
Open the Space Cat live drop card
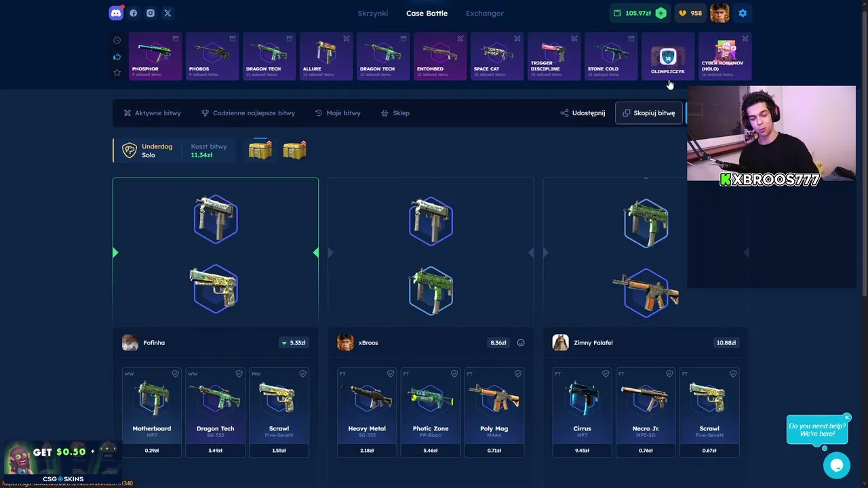497,56
